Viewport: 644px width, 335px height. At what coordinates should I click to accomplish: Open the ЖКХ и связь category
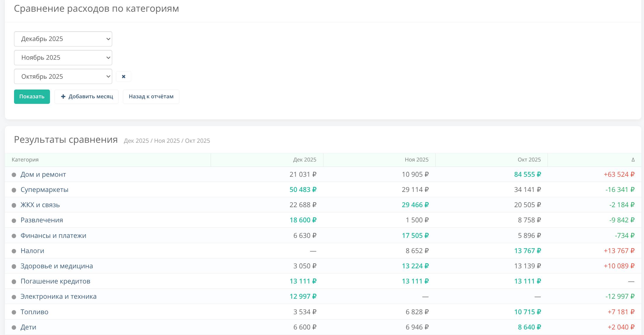click(x=40, y=205)
